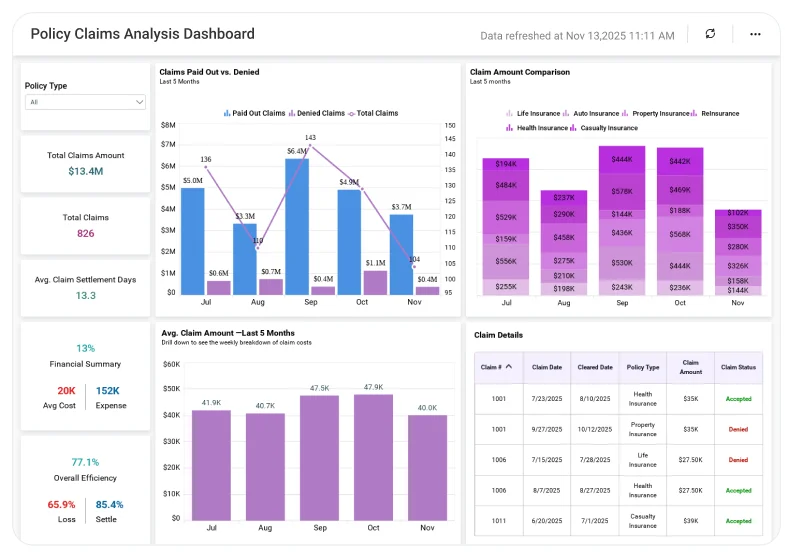
Task: Click Nov $350K stacked segment
Action: click(x=738, y=227)
